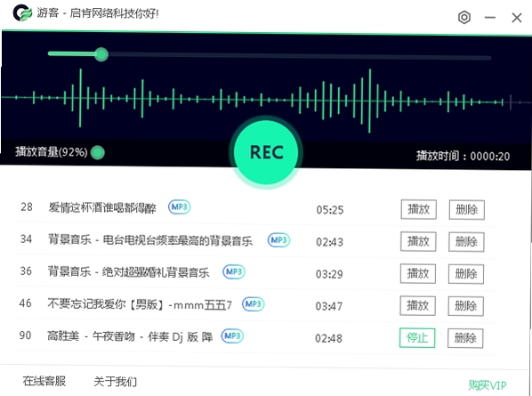Delete track 34 background music
532x396 pixels.
pos(466,242)
